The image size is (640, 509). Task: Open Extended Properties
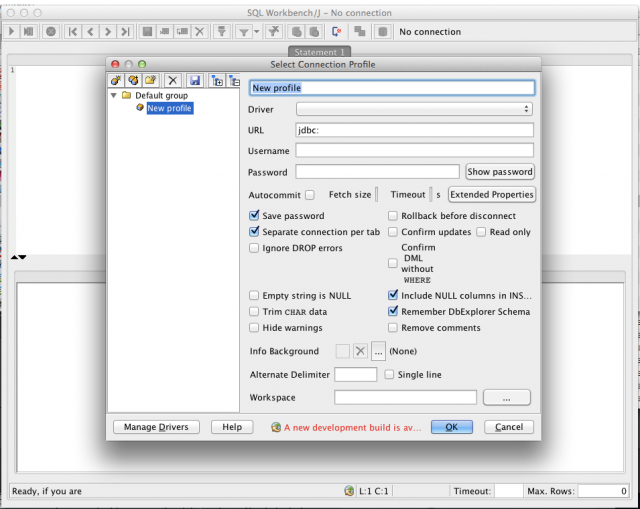[491, 194]
